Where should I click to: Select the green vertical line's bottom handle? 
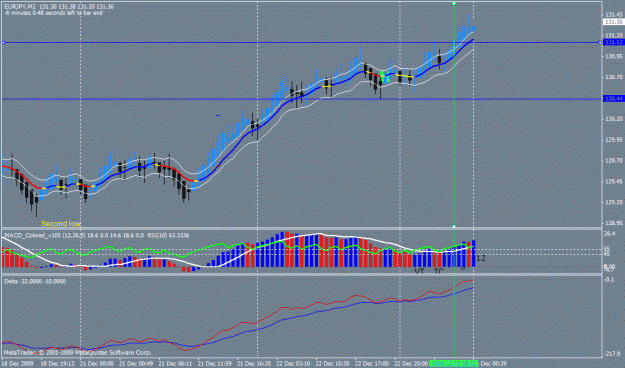click(x=454, y=226)
